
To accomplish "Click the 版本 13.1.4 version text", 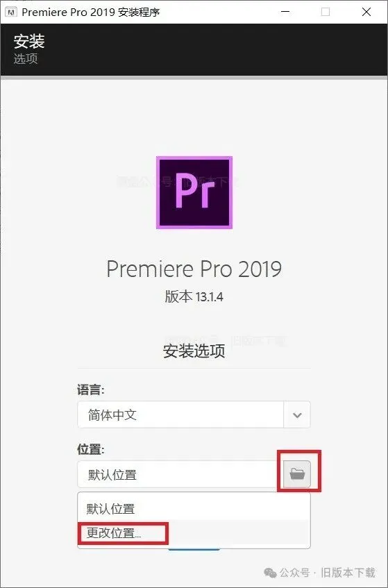I will [x=194, y=296].
